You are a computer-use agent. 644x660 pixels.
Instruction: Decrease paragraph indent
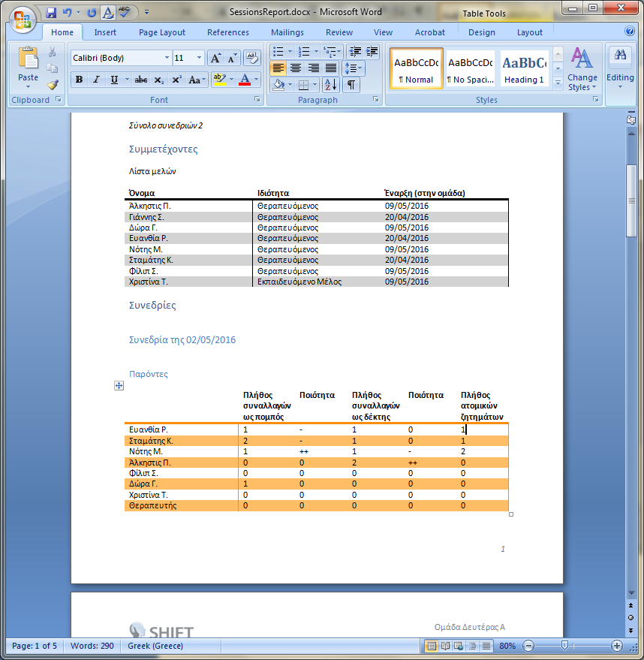point(356,52)
